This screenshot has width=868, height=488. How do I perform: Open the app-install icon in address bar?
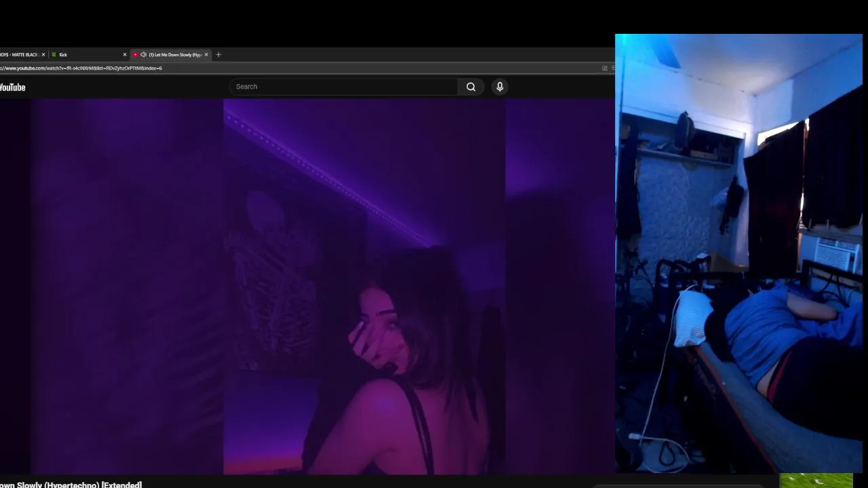604,68
